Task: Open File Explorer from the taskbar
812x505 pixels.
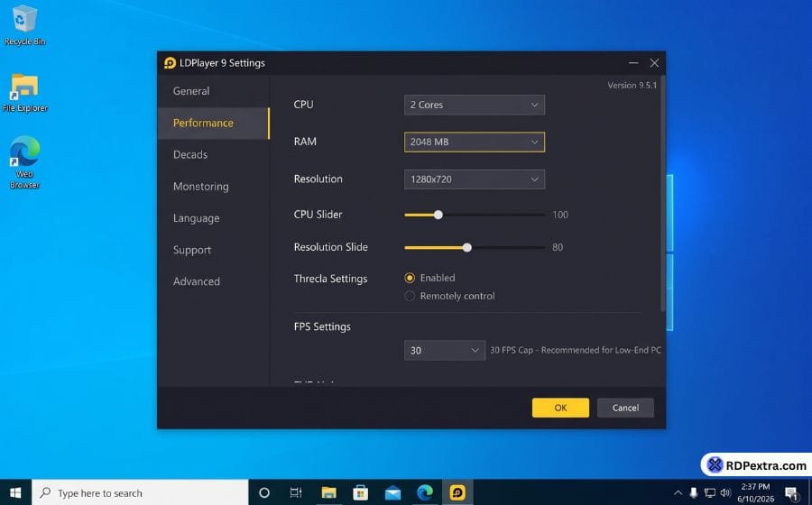Action: (328, 492)
